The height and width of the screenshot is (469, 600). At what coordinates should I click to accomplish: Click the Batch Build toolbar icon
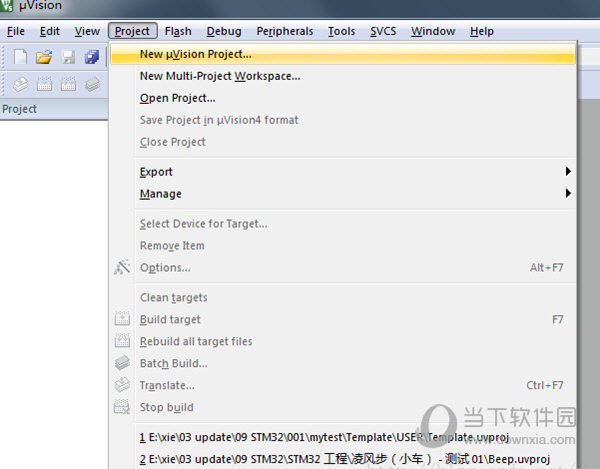(x=92, y=84)
